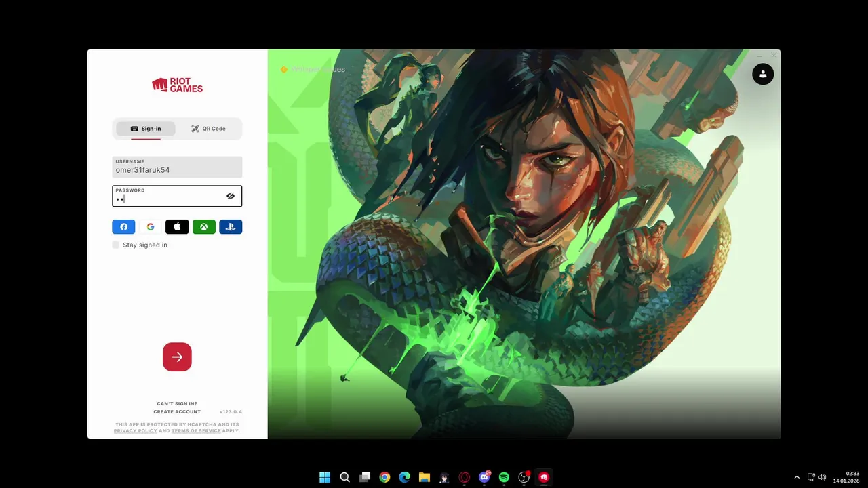Open Opera browser from the taskbar

pos(465,477)
